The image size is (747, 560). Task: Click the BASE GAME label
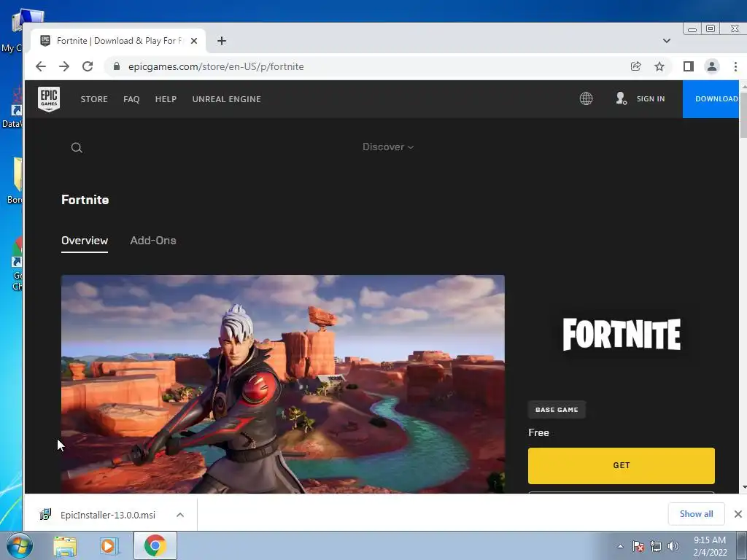[557, 410]
